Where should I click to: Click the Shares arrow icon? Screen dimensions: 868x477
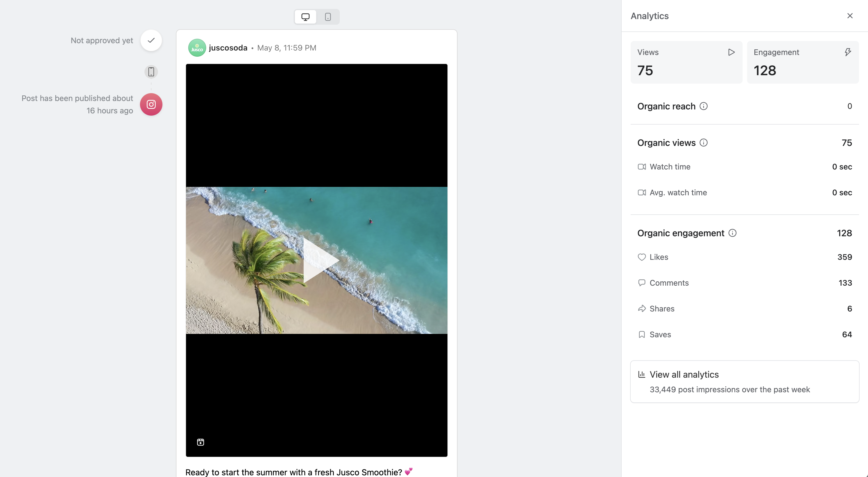[x=642, y=309]
